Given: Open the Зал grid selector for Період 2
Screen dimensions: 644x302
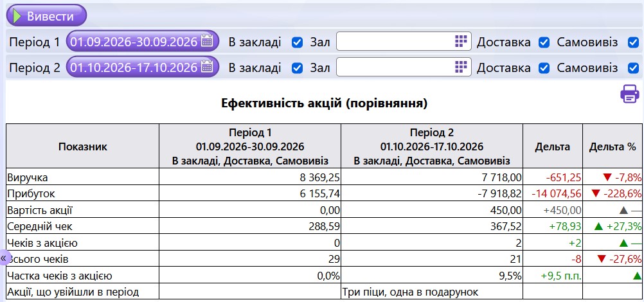Looking at the screenshot, I should (x=461, y=66).
